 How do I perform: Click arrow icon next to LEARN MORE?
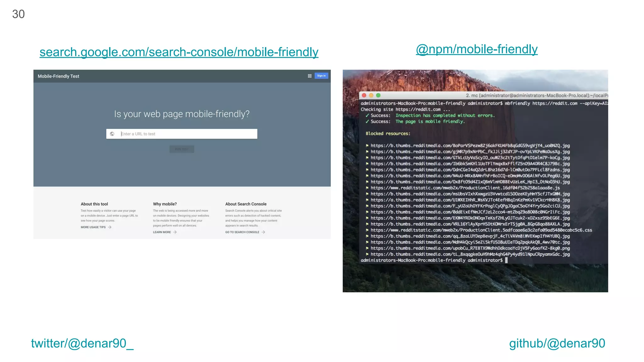(x=175, y=232)
